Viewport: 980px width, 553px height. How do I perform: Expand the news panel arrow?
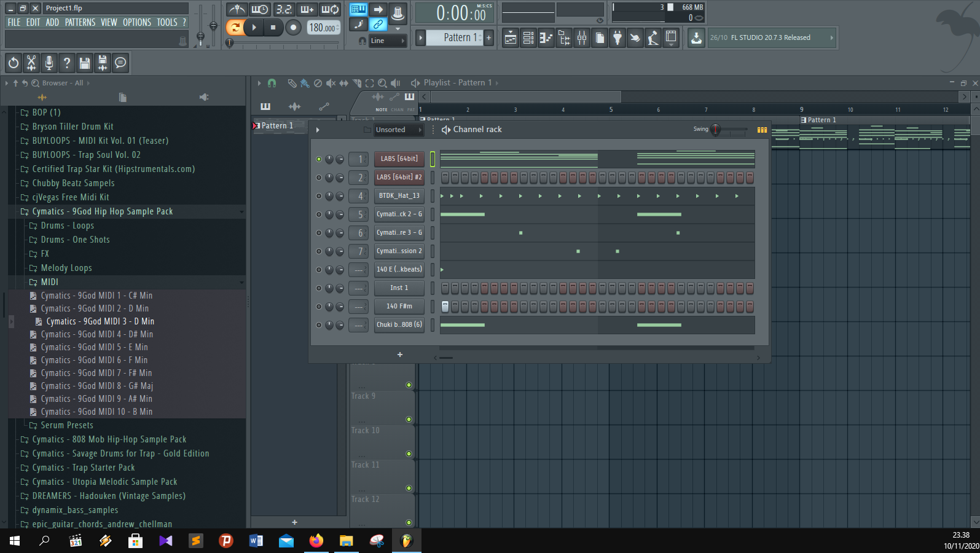coord(832,37)
